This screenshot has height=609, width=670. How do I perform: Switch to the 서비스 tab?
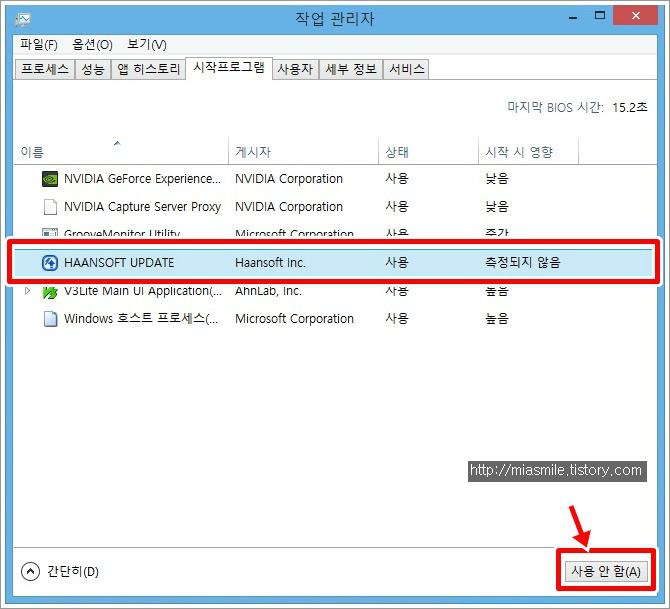[x=406, y=69]
